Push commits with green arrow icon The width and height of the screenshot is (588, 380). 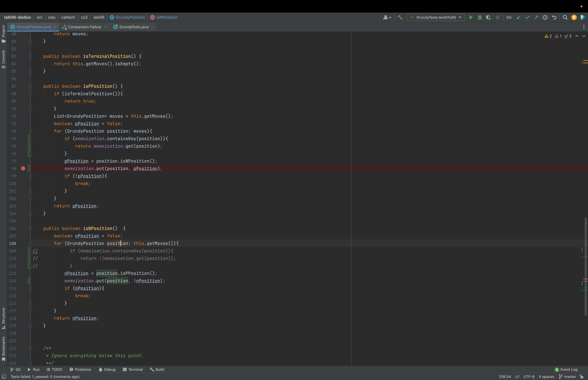[x=536, y=17]
